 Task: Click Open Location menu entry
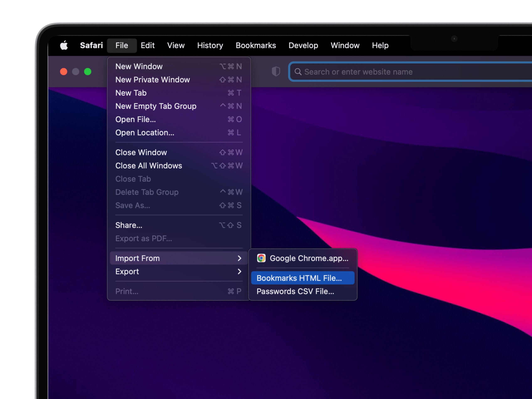(x=145, y=133)
